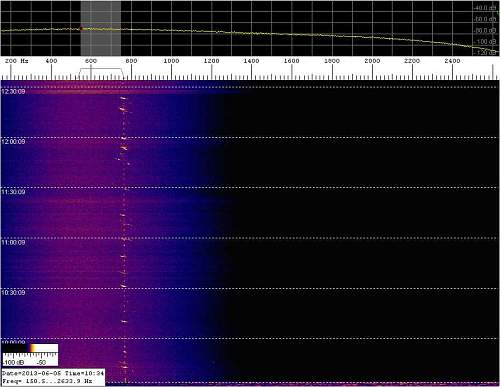
Task: Click the 800 Hz frequency axis label
Action: [131, 61]
